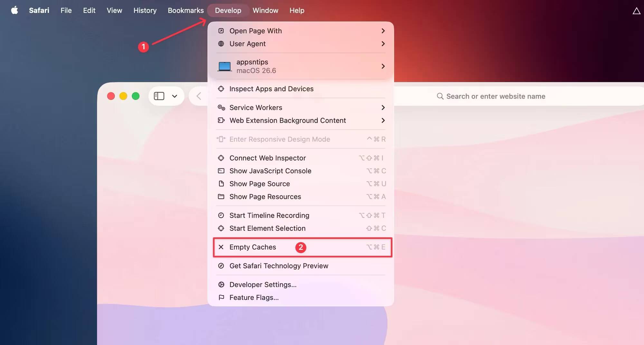
Task: Open the Apple menu logo
Action: click(14, 10)
